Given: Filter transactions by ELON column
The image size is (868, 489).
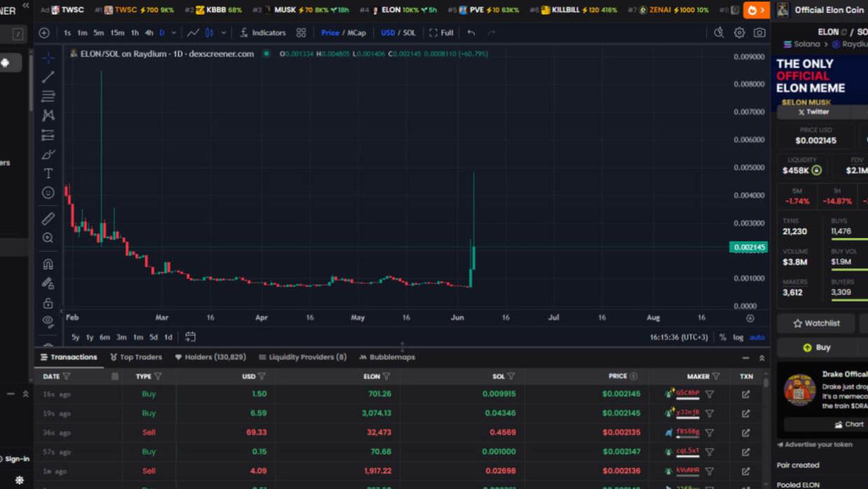Looking at the screenshot, I should tap(386, 376).
